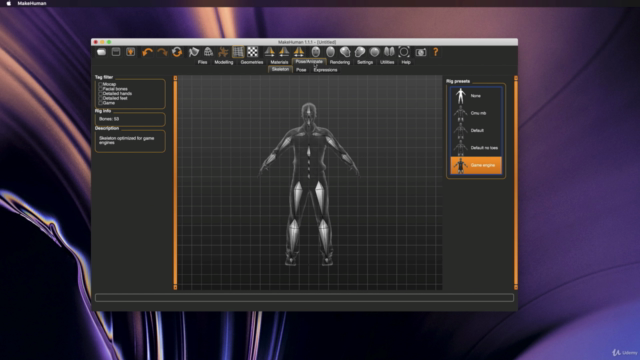Click the bottom status bar field
This screenshot has width=640, height=360.
click(304, 298)
